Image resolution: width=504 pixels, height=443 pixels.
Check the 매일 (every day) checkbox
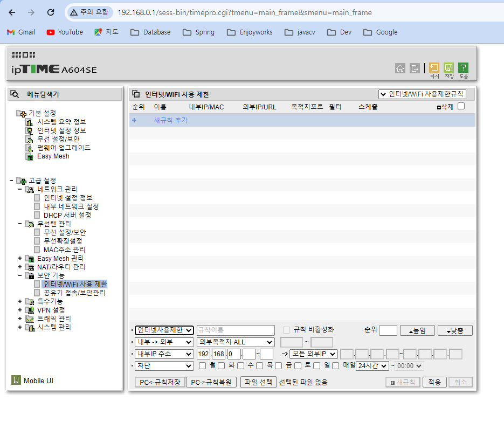pyautogui.click(x=336, y=365)
